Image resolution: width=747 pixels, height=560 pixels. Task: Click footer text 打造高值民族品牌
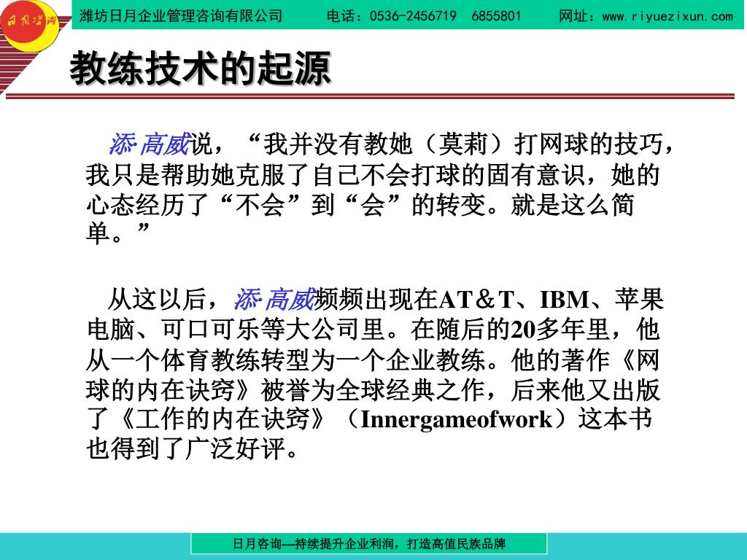[457, 543]
